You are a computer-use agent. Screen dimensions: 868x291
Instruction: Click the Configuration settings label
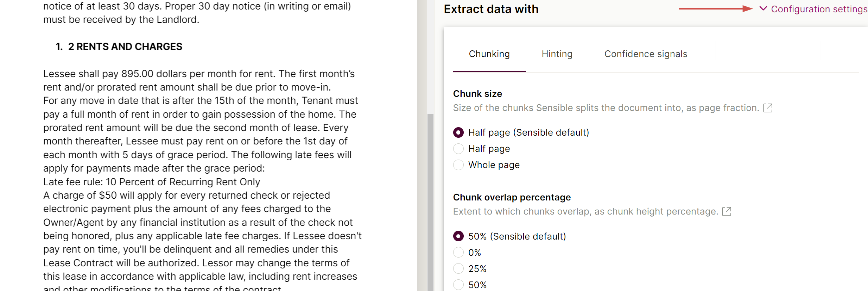[819, 9]
